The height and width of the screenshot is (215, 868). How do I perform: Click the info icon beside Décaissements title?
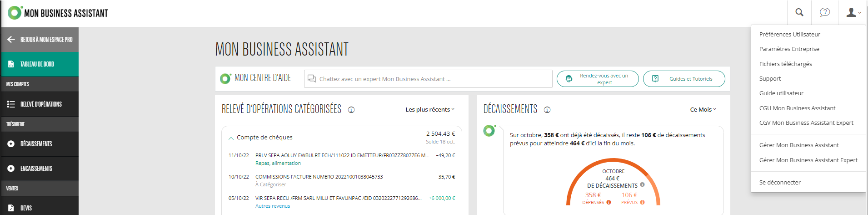pos(547,110)
